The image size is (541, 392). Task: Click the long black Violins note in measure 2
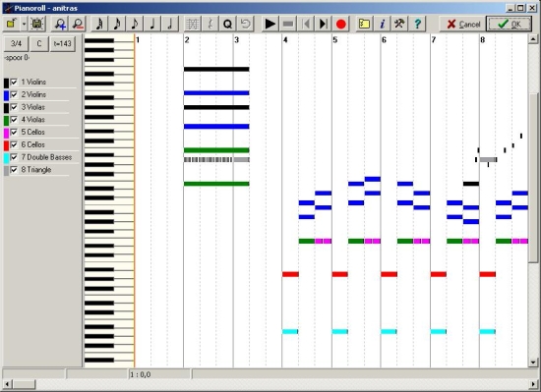(x=216, y=69)
